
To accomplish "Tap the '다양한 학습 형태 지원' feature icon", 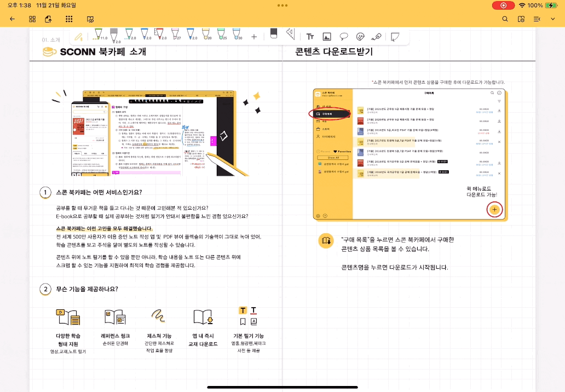I will 68,316.
